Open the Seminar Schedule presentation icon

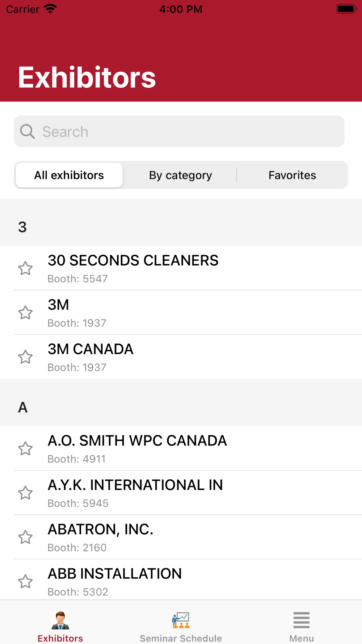pyautogui.click(x=181, y=620)
